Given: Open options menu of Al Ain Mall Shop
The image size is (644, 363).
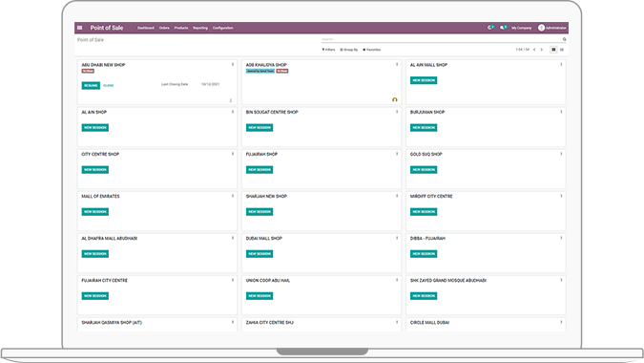Looking at the screenshot, I should click(561, 65).
